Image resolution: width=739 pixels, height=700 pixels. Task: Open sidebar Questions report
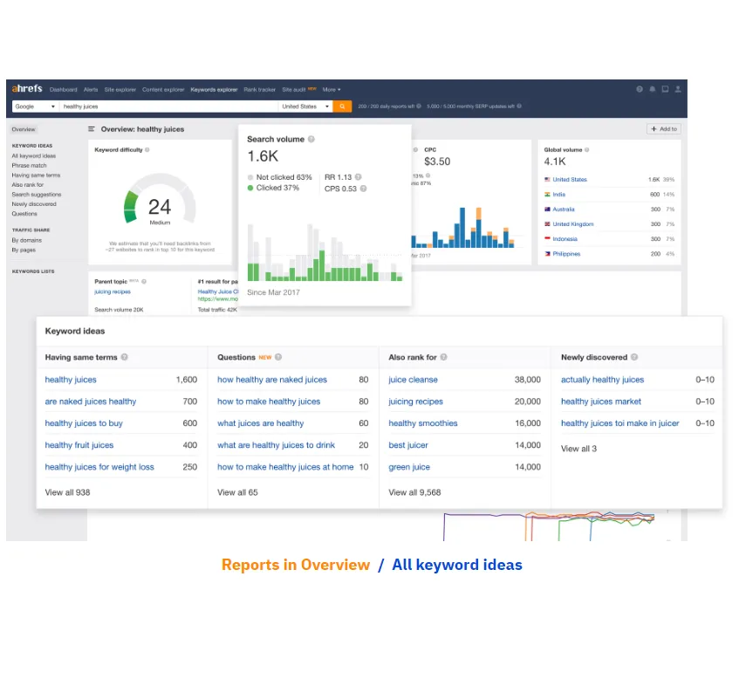24,214
